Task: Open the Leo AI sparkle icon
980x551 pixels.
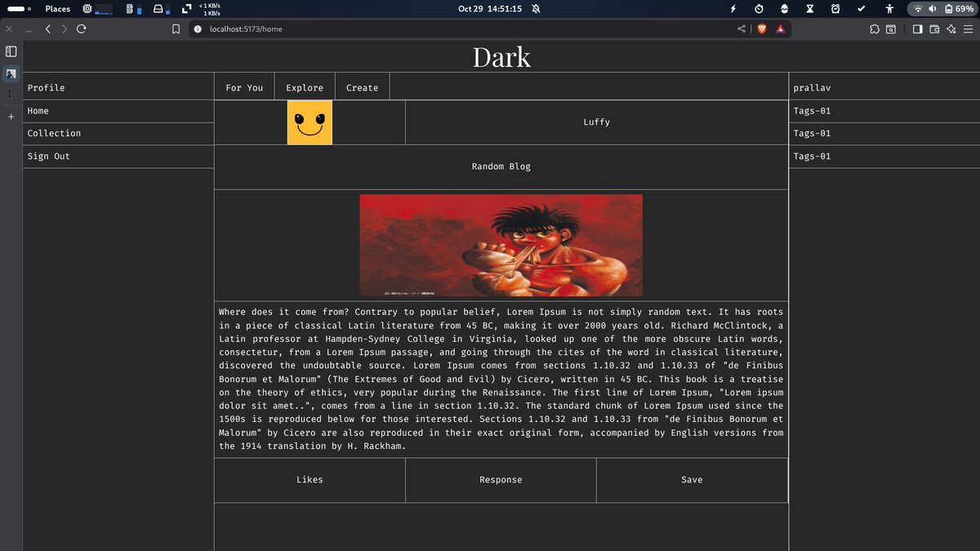Action: pos(951,29)
